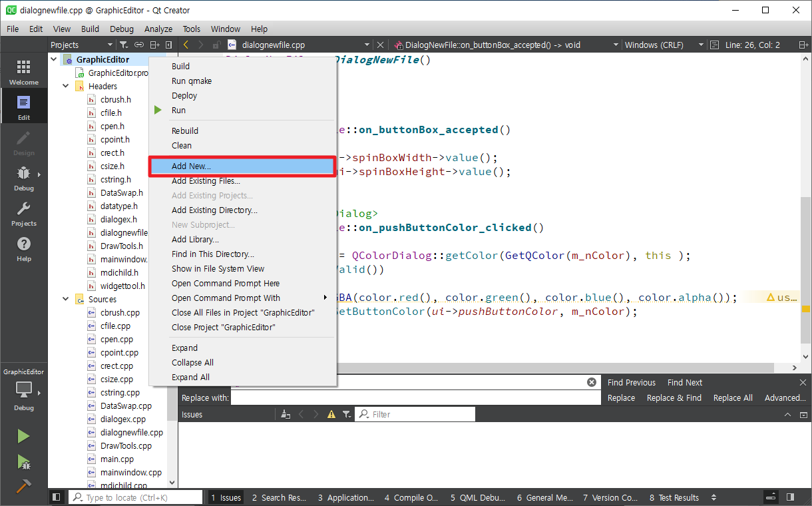Open the Help mode
The width and height of the screenshot is (812, 506).
point(23,248)
